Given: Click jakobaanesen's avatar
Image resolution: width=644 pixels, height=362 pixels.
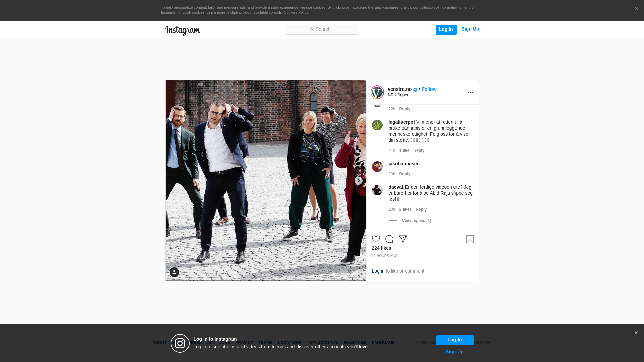Looking at the screenshot, I should tap(377, 167).
